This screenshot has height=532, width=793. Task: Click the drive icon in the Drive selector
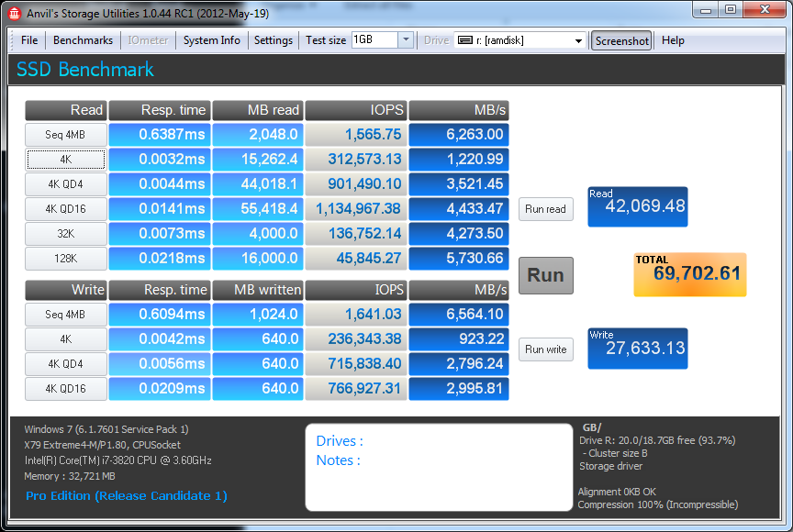(x=465, y=40)
